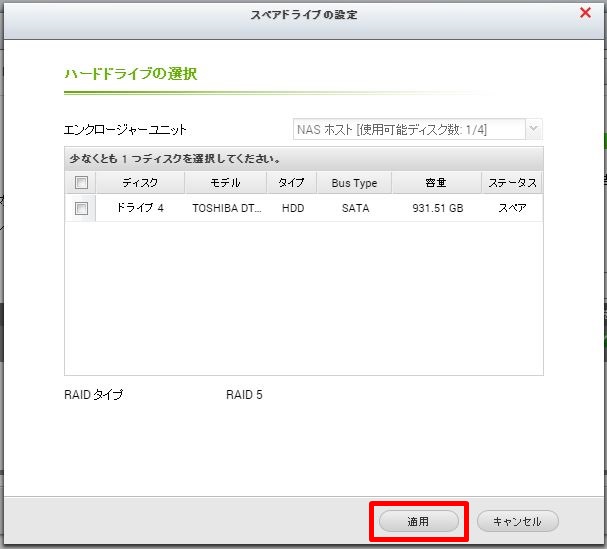Click the TOSHIBA DT... model cell
The height and width of the screenshot is (549, 607).
pos(227,208)
